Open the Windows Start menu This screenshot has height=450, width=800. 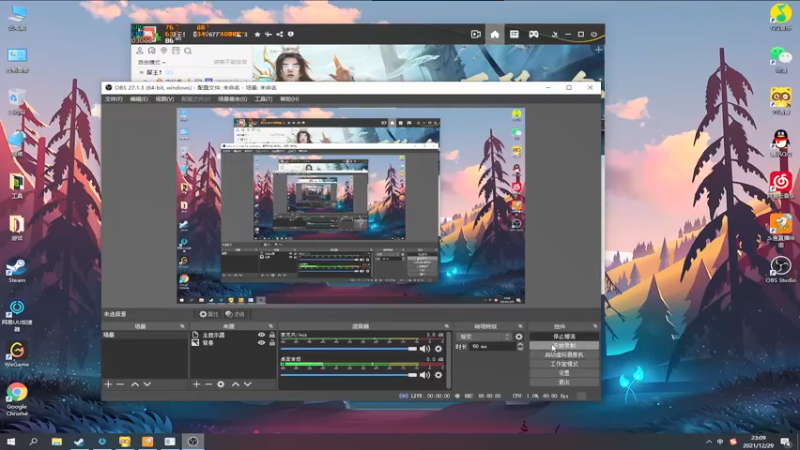(x=11, y=441)
